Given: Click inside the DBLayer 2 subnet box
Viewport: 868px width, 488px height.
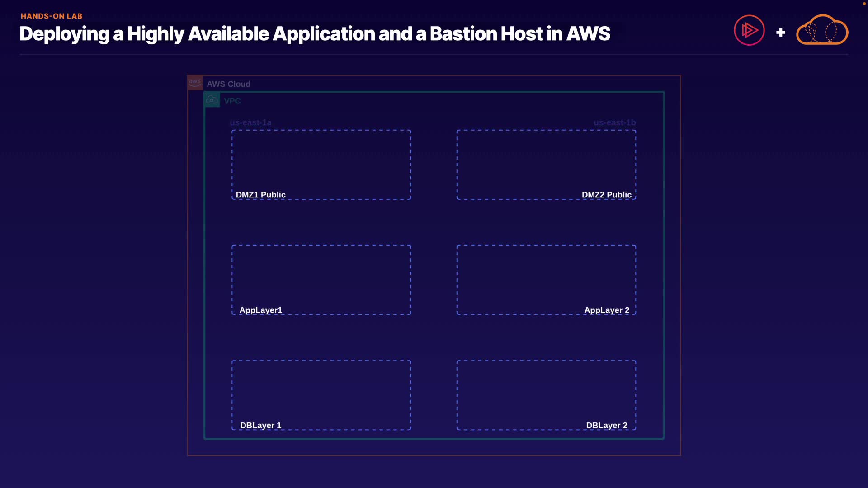Looking at the screenshot, I should [x=546, y=391].
